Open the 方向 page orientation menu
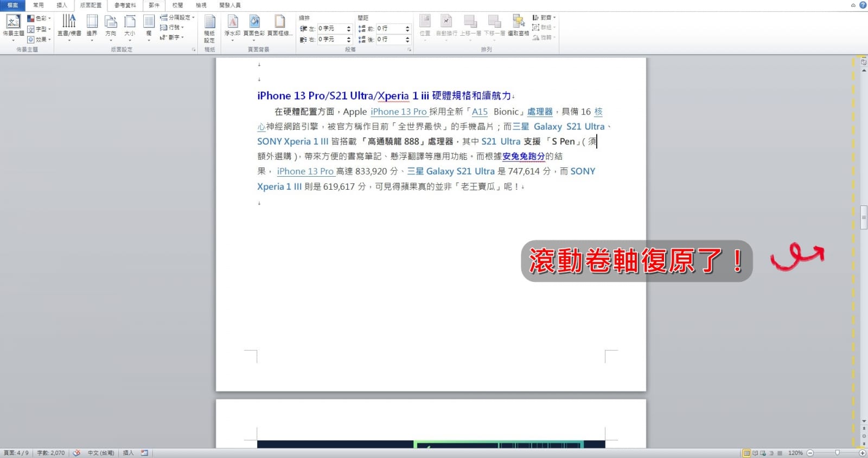The height and width of the screenshot is (458, 868). pyautogui.click(x=111, y=28)
